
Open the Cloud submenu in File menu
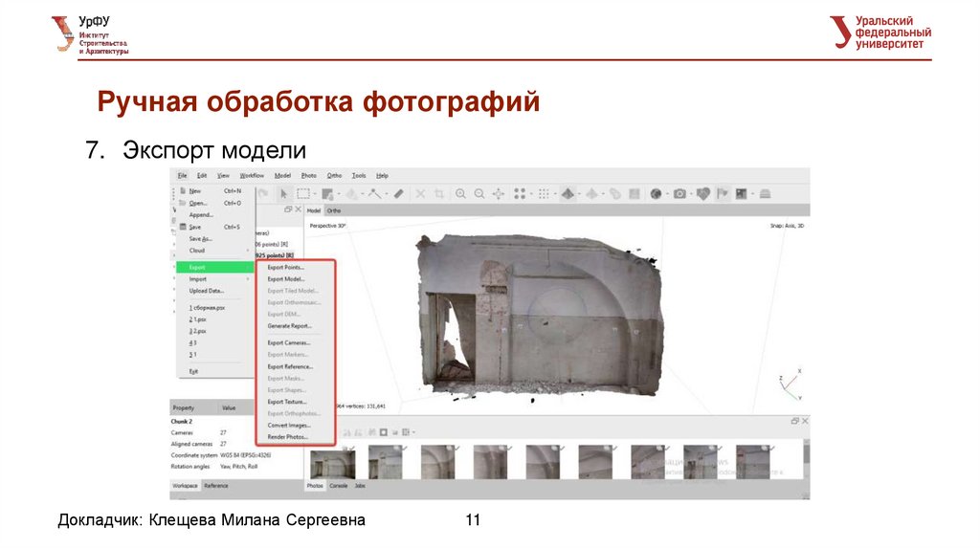coord(197,251)
